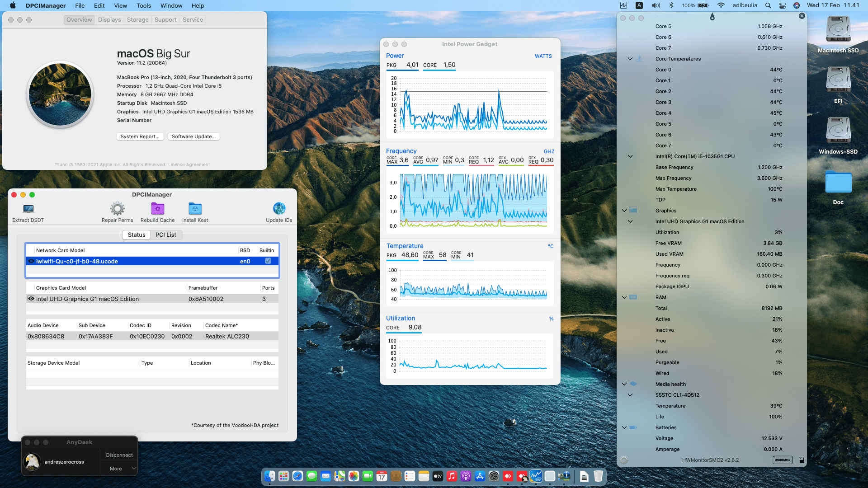Open the License Agreement link

click(x=189, y=164)
